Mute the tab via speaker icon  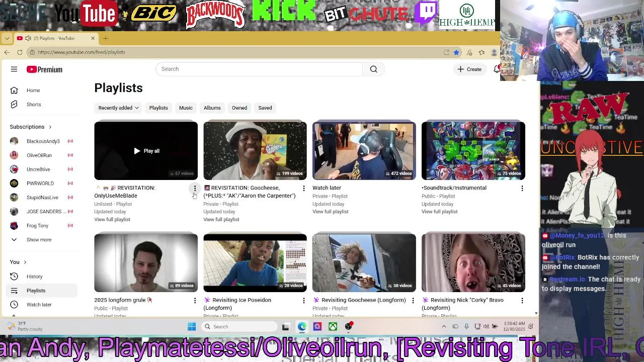pos(28,38)
